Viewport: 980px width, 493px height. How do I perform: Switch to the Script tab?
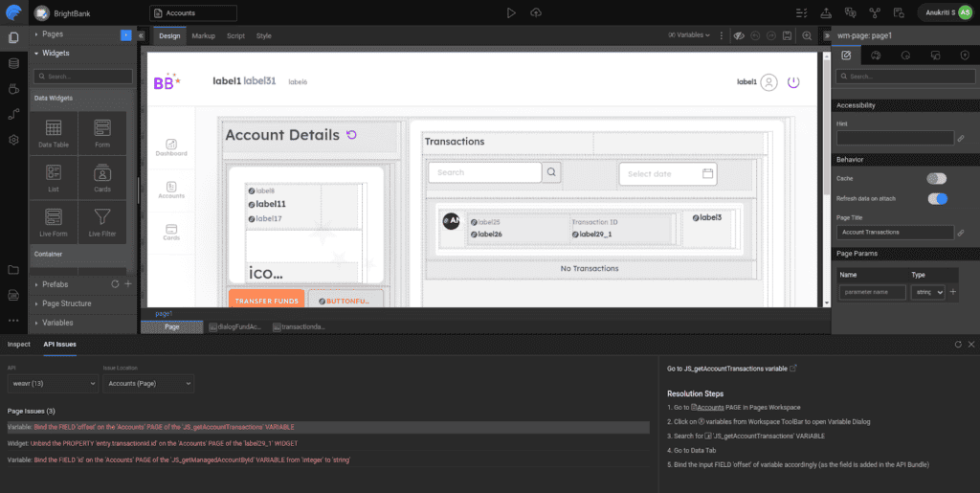(x=235, y=36)
